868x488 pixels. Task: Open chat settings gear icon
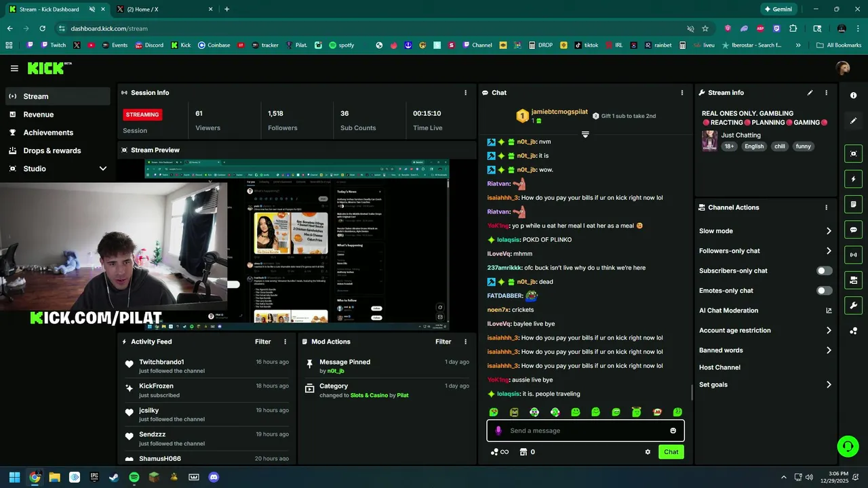pyautogui.click(x=648, y=452)
